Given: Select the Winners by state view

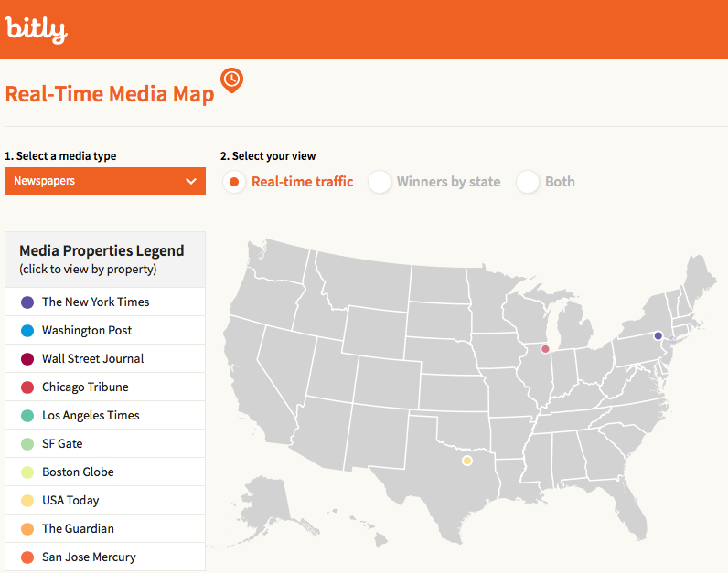Looking at the screenshot, I should [380, 182].
